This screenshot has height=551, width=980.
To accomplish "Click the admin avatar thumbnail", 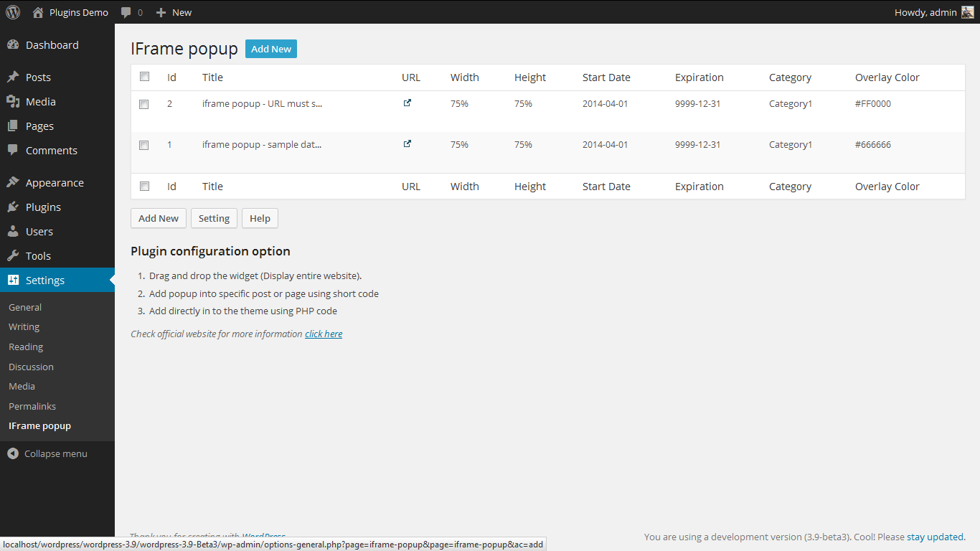I will point(967,12).
